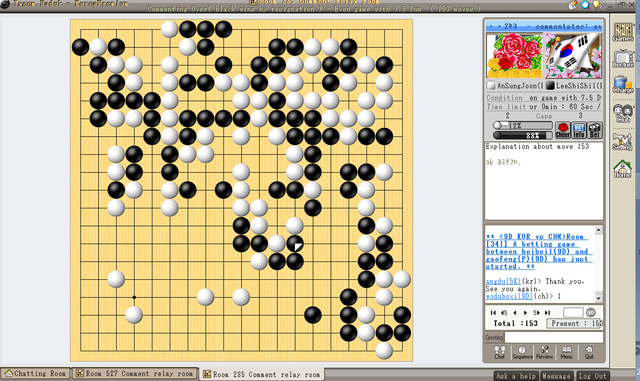This screenshot has width=640, height=381.
Task: Go to the Home sidebar icon
Action: pos(623,169)
